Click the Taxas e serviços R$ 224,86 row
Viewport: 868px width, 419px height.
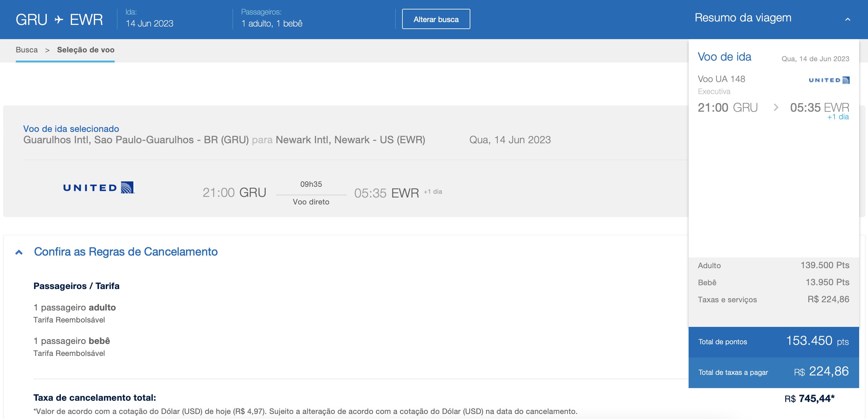click(x=774, y=299)
